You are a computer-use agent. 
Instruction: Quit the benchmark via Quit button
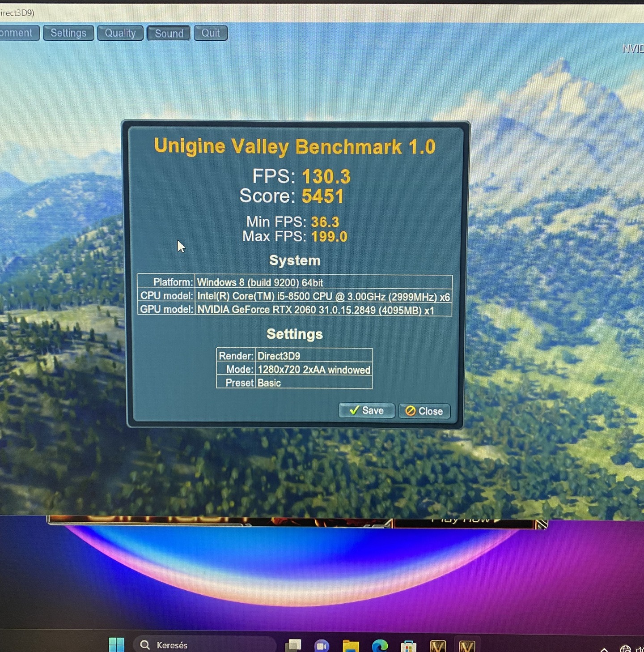[x=211, y=33]
